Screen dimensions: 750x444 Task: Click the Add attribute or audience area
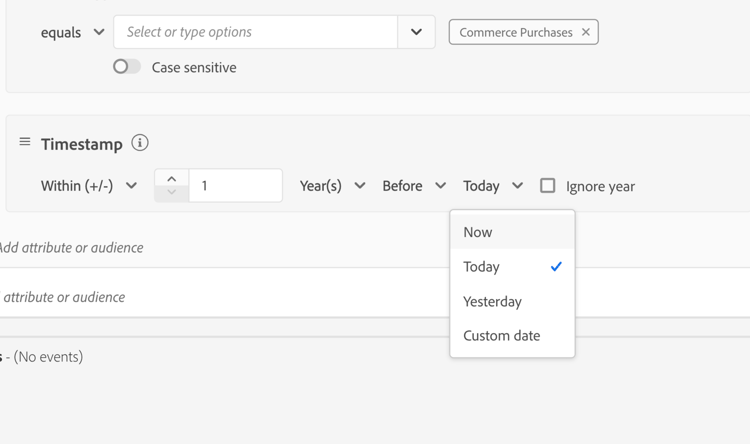tap(72, 247)
